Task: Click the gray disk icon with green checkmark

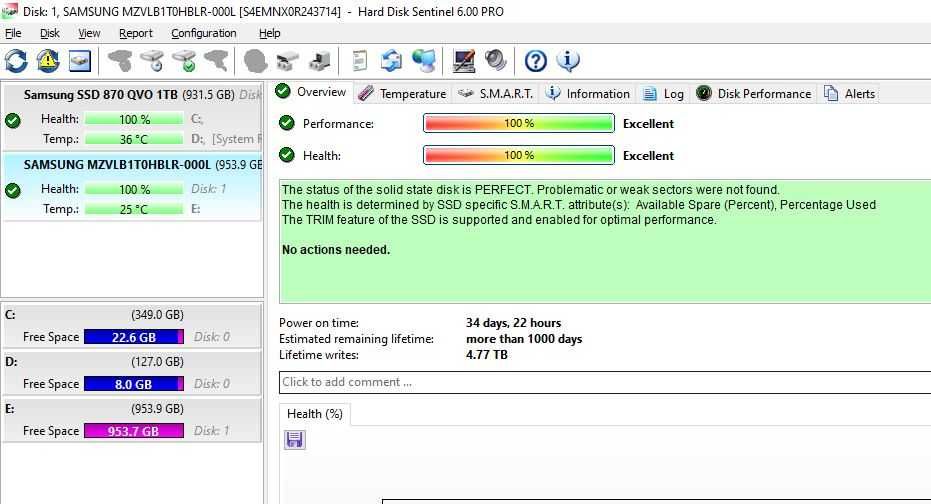Action: pos(184,61)
